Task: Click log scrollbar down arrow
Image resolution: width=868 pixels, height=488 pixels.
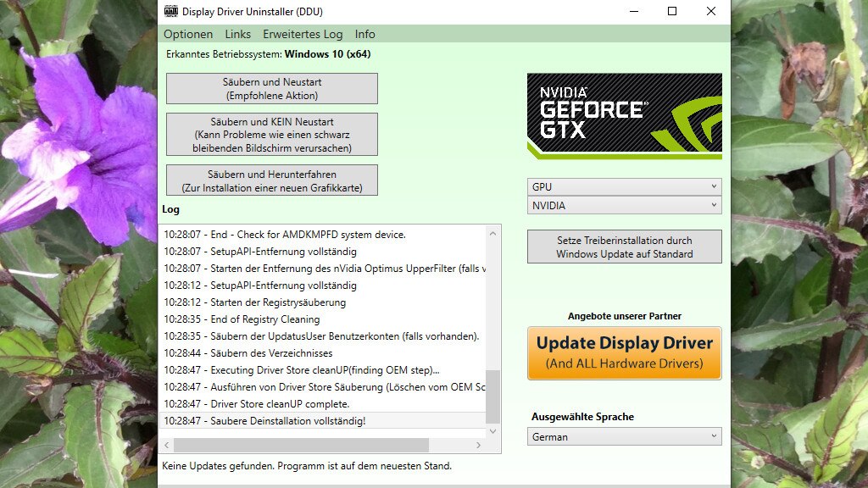Action: [x=492, y=431]
